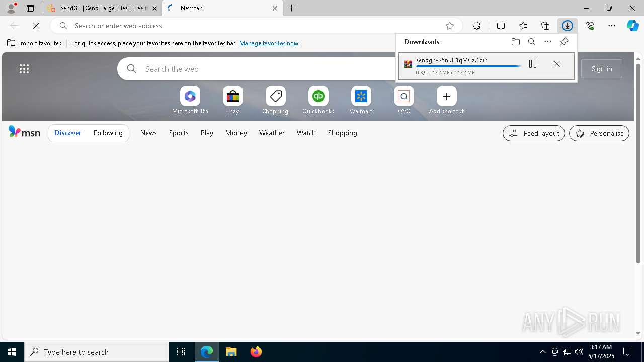
Task: Open the tab actions menu icon
Action: coord(30,8)
